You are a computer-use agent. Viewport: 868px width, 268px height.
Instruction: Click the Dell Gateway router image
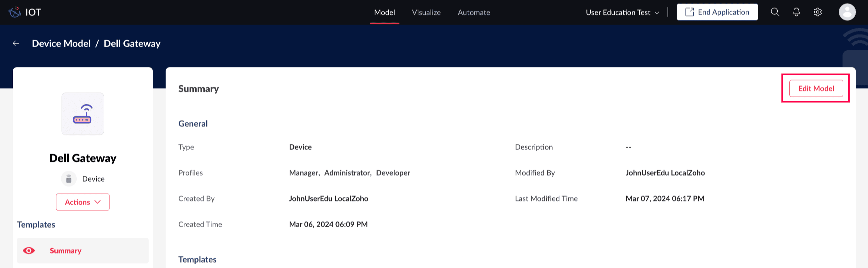(x=82, y=114)
